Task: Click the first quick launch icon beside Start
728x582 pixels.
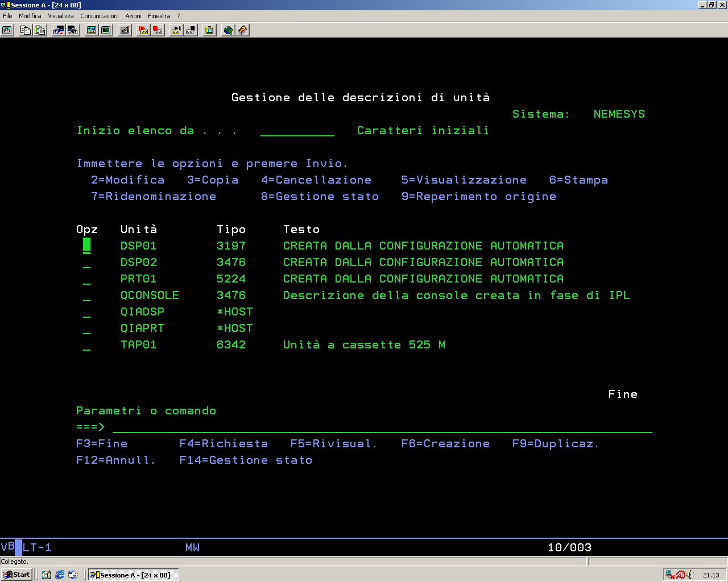Action: point(47,575)
